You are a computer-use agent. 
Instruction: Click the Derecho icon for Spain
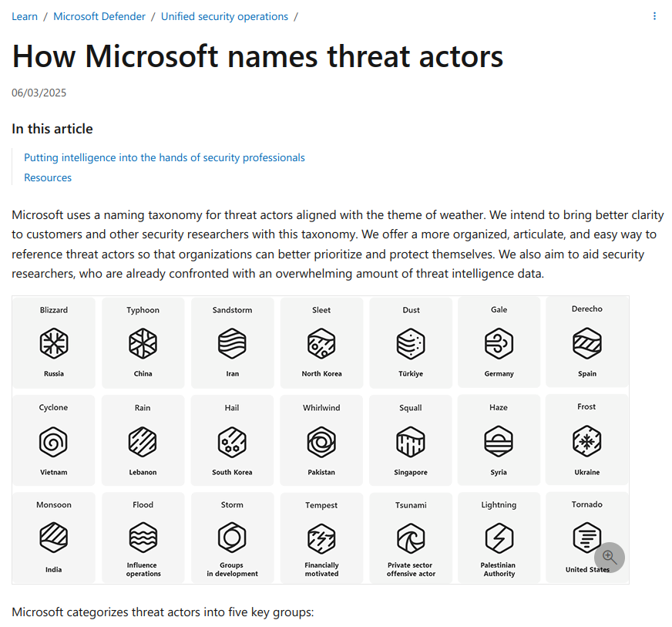pos(586,343)
